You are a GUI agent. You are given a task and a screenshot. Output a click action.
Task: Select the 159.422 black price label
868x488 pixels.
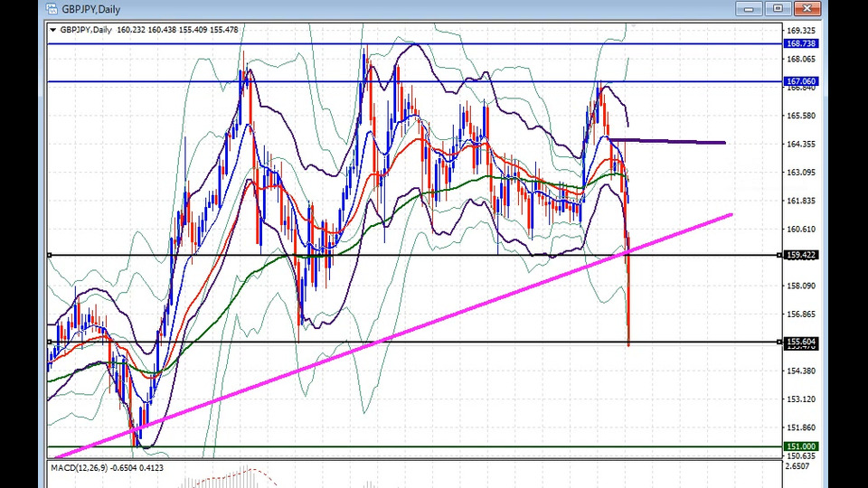[801, 255]
